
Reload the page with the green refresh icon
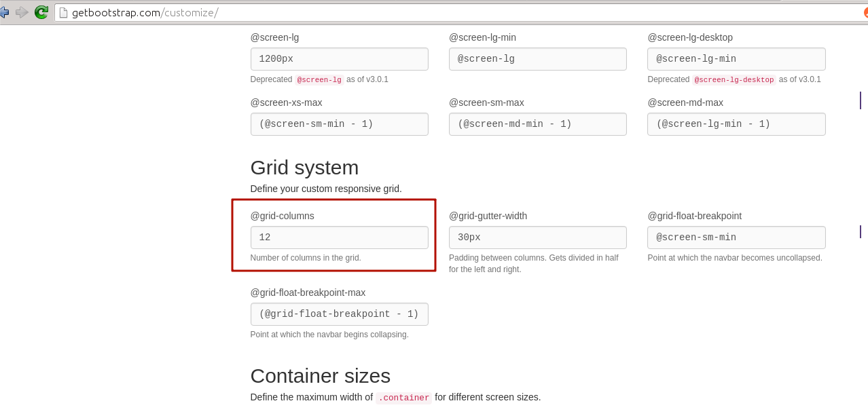41,12
